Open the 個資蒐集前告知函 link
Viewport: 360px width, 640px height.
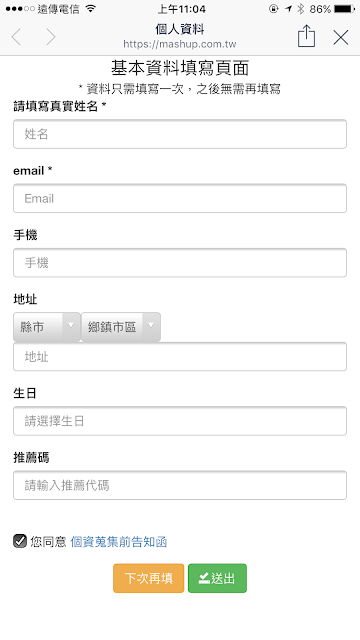point(119,542)
